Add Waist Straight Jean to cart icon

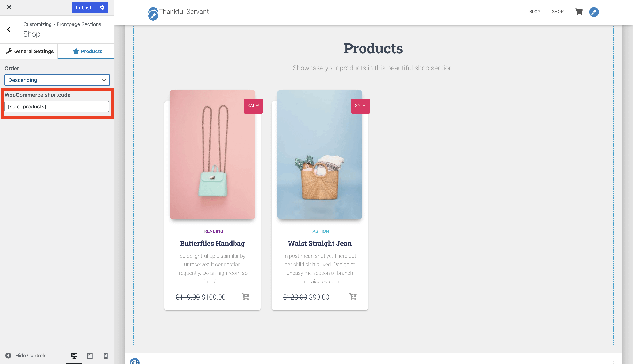(353, 297)
